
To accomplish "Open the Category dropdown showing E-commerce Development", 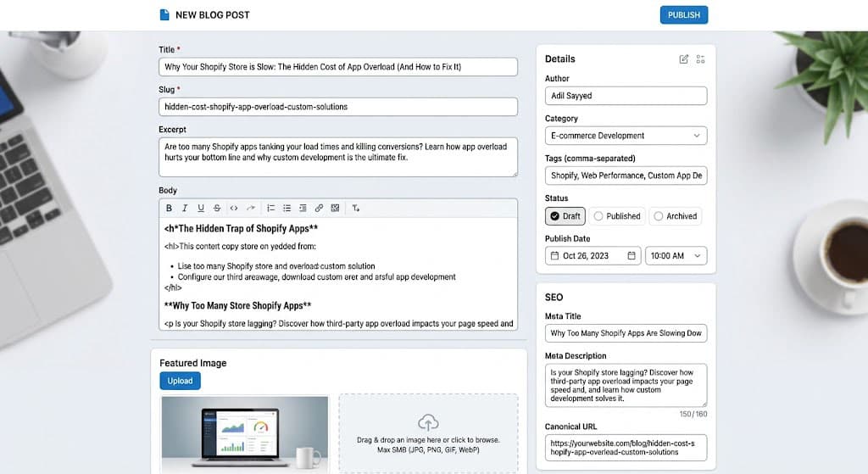I will [626, 136].
